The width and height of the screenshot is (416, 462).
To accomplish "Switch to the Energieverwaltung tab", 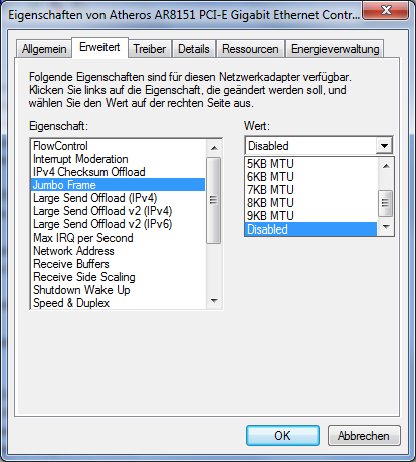I will click(x=335, y=49).
